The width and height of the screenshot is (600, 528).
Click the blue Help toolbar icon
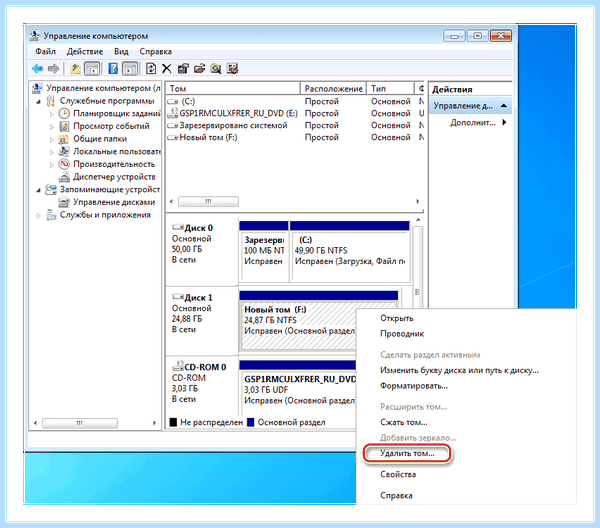click(113, 69)
